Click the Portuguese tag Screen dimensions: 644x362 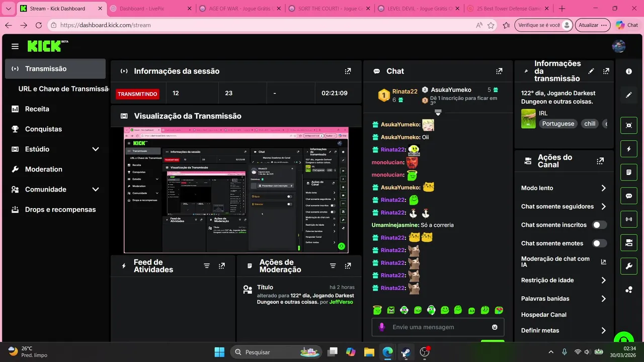[x=558, y=124]
